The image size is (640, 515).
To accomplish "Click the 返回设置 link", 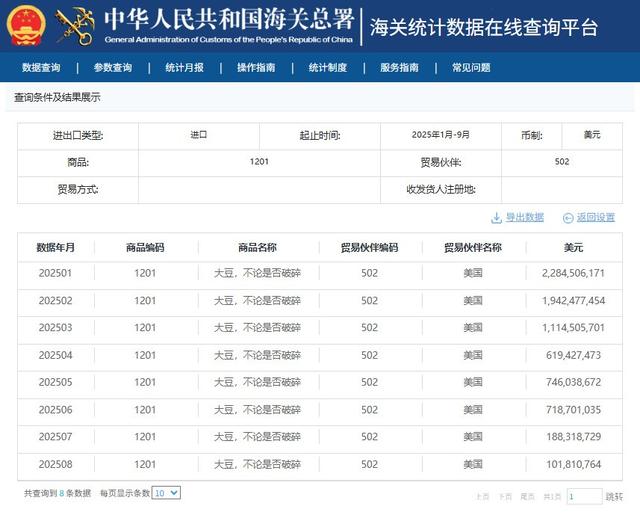I will (x=596, y=218).
